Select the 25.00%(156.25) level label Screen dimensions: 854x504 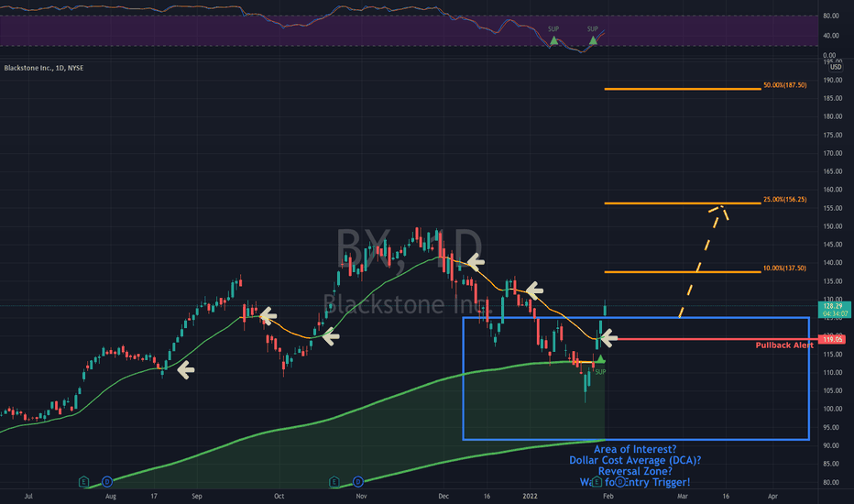[785, 200]
